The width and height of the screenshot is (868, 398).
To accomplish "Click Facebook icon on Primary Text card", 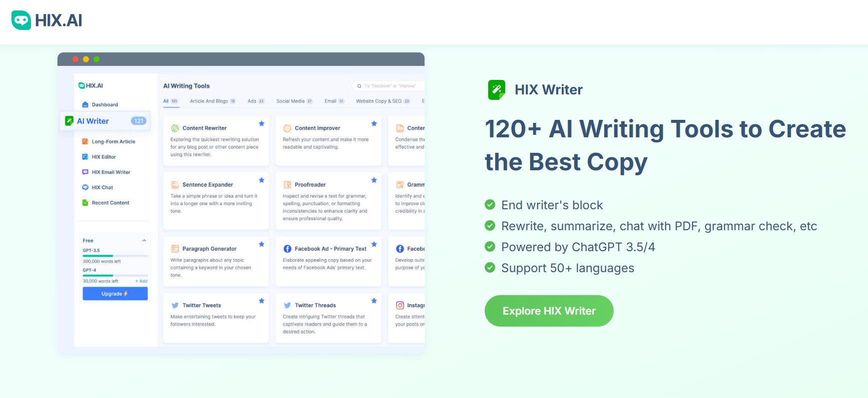I will (x=287, y=249).
